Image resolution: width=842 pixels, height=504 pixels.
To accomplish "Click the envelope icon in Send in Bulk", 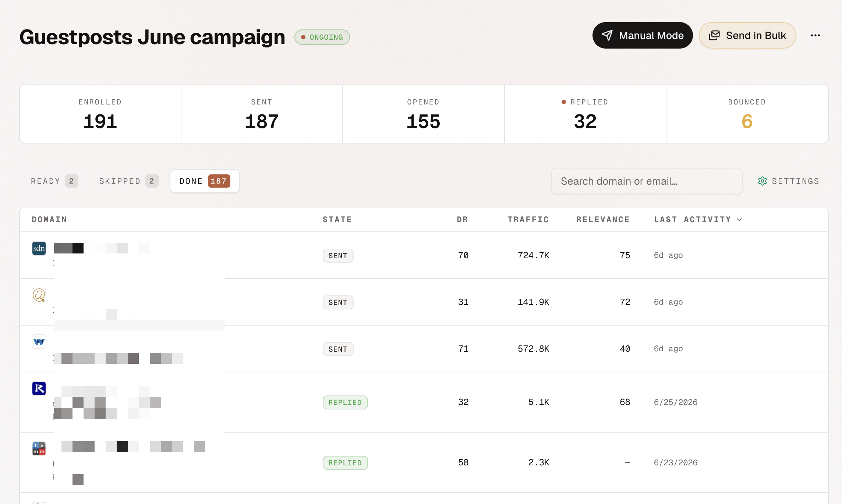I will tap(714, 35).
